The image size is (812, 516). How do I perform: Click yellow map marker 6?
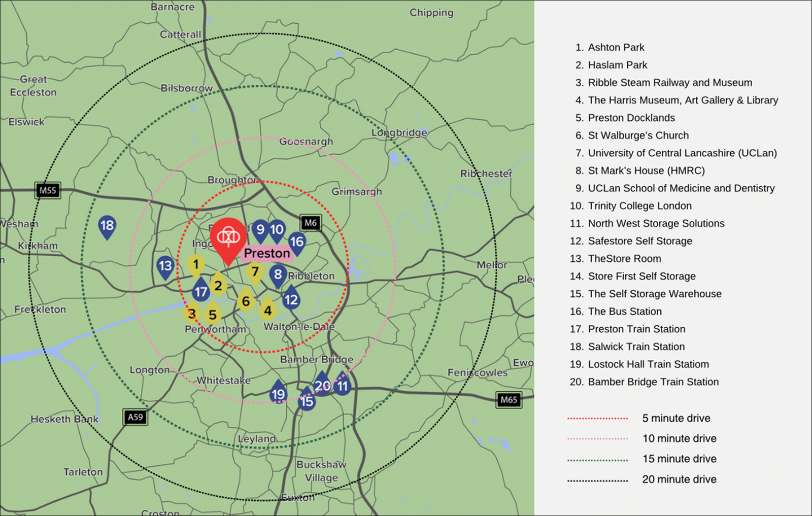(x=246, y=300)
